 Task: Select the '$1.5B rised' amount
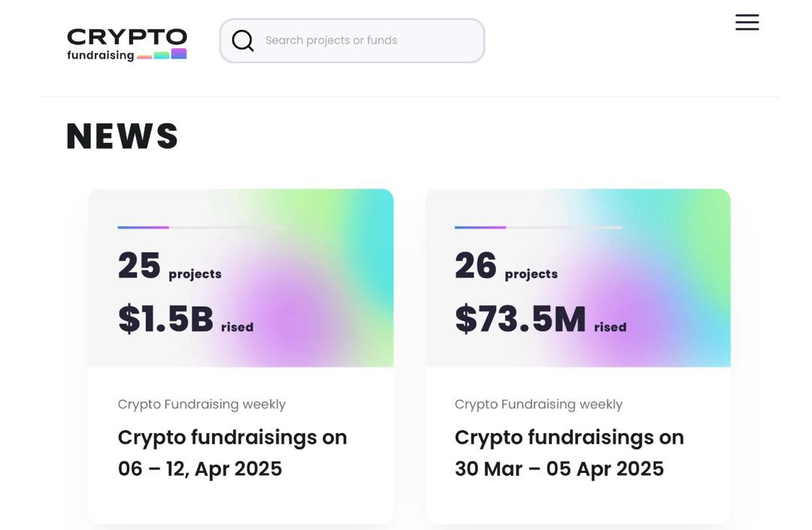(x=185, y=320)
